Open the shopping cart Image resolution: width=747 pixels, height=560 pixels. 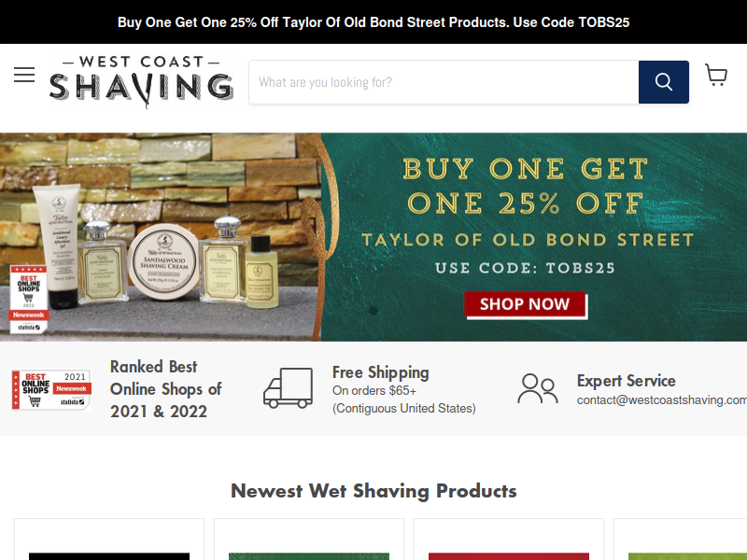point(716,76)
